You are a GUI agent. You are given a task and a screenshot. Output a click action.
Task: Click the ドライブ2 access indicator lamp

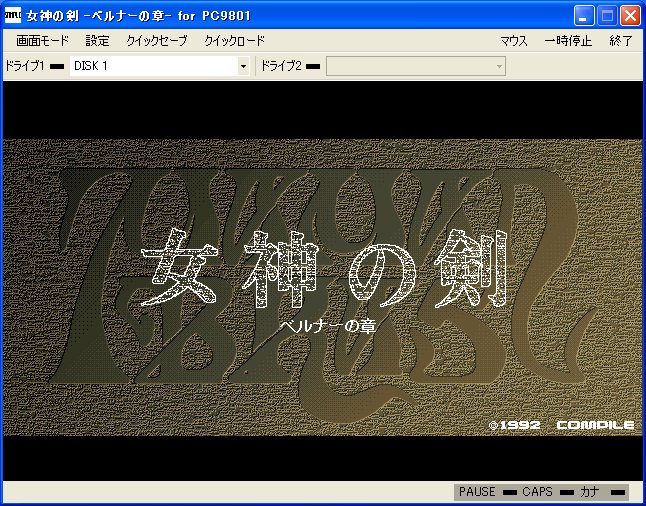[313, 66]
